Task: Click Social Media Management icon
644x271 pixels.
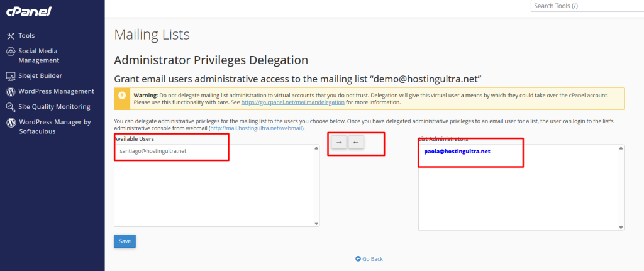Action: 11,52
